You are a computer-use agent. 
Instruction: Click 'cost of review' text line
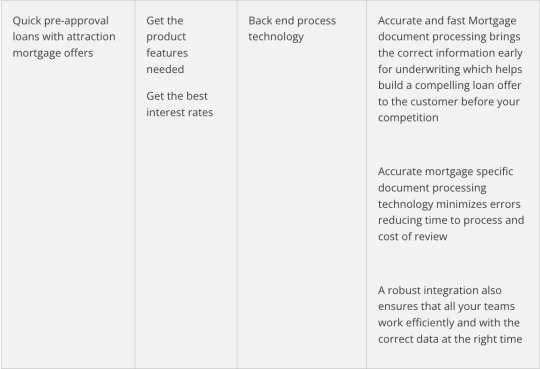[x=413, y=236]
